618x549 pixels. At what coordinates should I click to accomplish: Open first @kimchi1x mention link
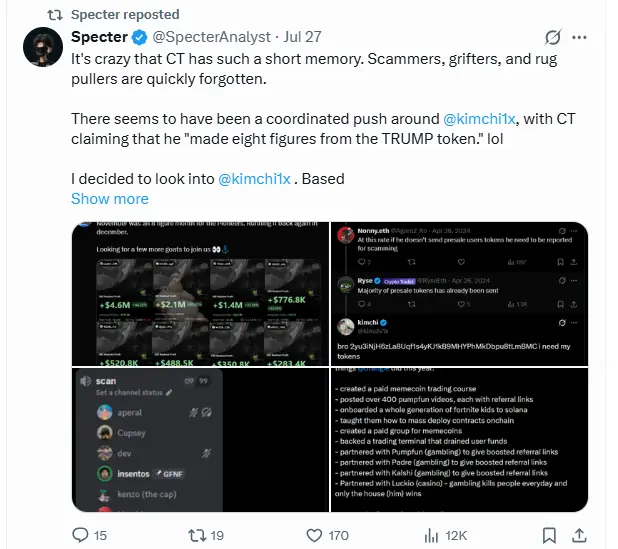(x=479, y=119)
